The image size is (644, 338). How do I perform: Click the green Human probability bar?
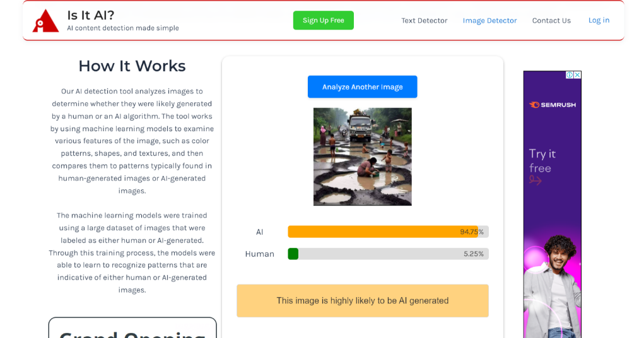click(x=293, y=253)
